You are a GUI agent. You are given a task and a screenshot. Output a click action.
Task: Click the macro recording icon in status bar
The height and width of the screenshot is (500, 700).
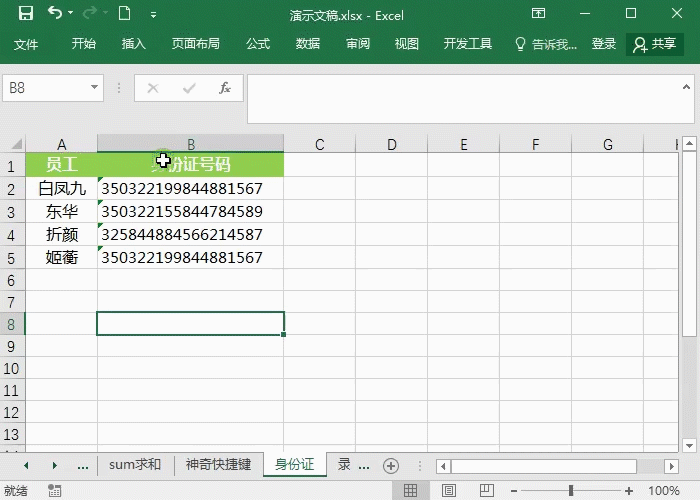pos(54,490)
